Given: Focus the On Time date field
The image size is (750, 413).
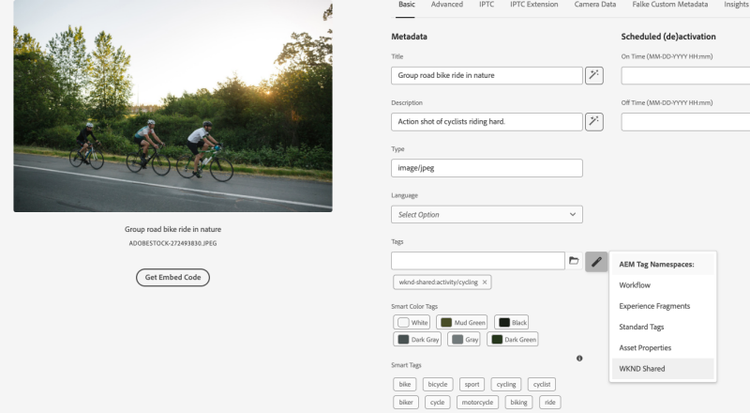Looking at the screenshot, I should [x=685, y=75].
